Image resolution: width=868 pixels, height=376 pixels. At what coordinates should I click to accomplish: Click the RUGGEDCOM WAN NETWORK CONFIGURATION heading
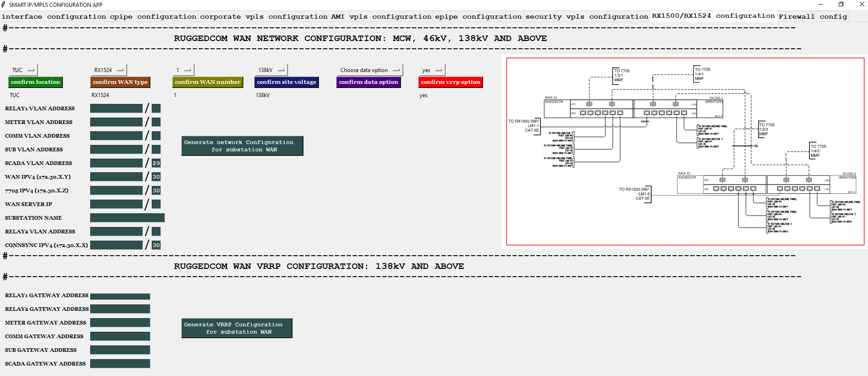(360, 38)
